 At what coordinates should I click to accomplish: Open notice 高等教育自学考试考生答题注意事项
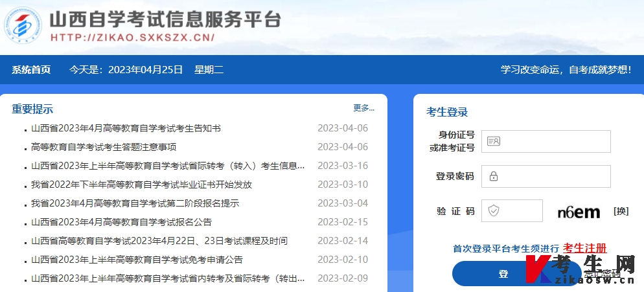pos(104,147)
